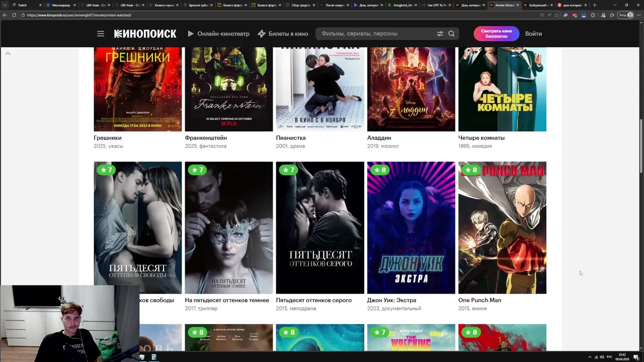Click Frankenstein poster
The height and width of the screenshot is (362, 644).
[x=228, y=89]
